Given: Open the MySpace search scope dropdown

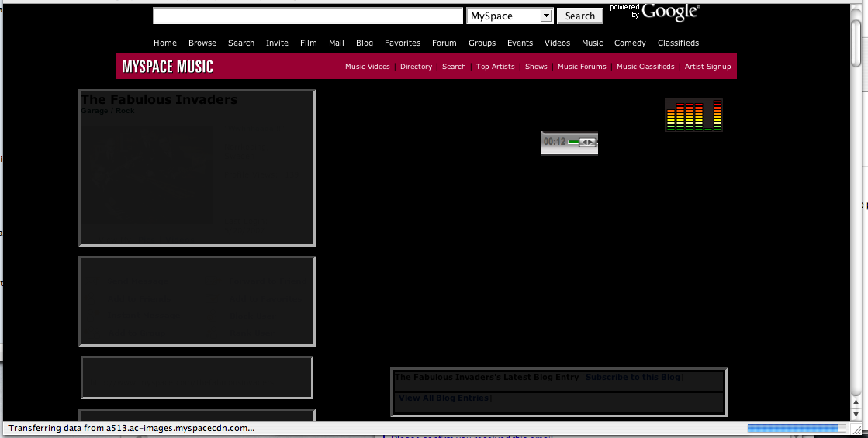Looking at the screenshot, I should click(510, 16).
